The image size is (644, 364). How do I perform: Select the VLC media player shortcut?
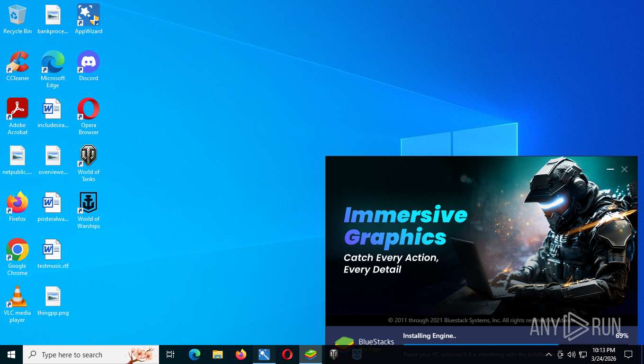pos(18,304)
